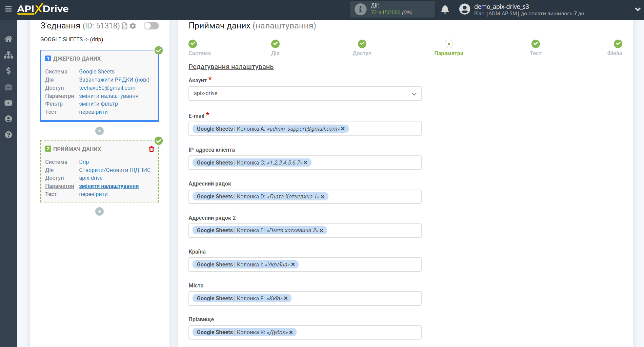Remove the Колонка D address tag
Screen dimensions: 644x347
323,196
